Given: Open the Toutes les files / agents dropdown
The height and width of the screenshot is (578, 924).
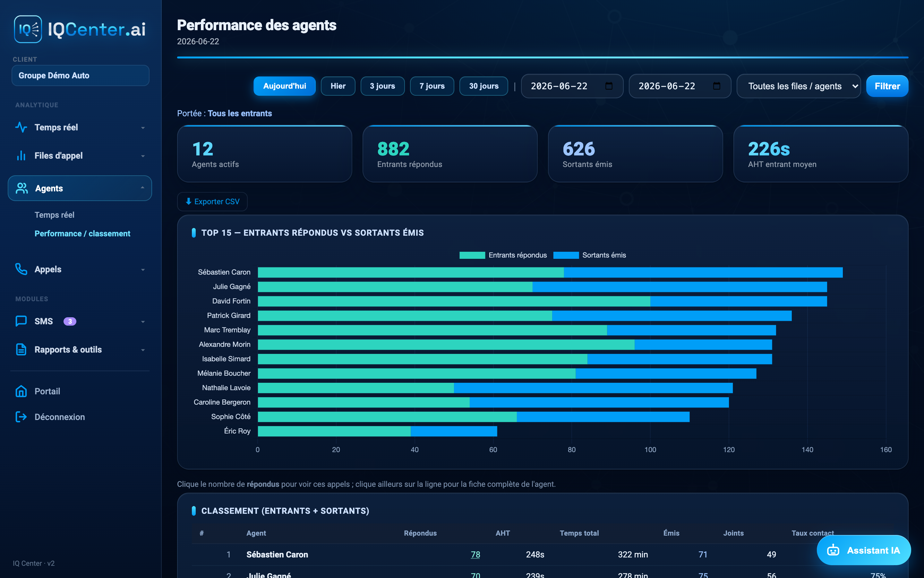Looking at the screenshot, I should (798, 86).
